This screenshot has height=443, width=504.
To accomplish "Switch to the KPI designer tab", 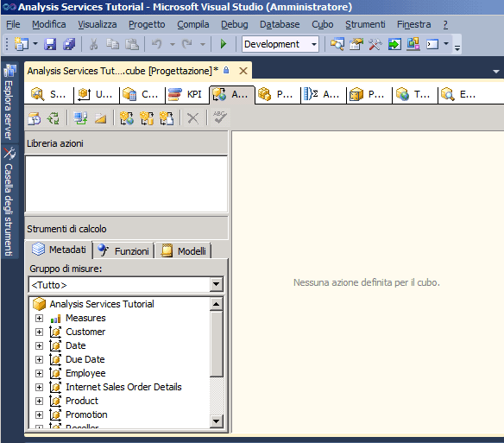I will click(186, 95).
